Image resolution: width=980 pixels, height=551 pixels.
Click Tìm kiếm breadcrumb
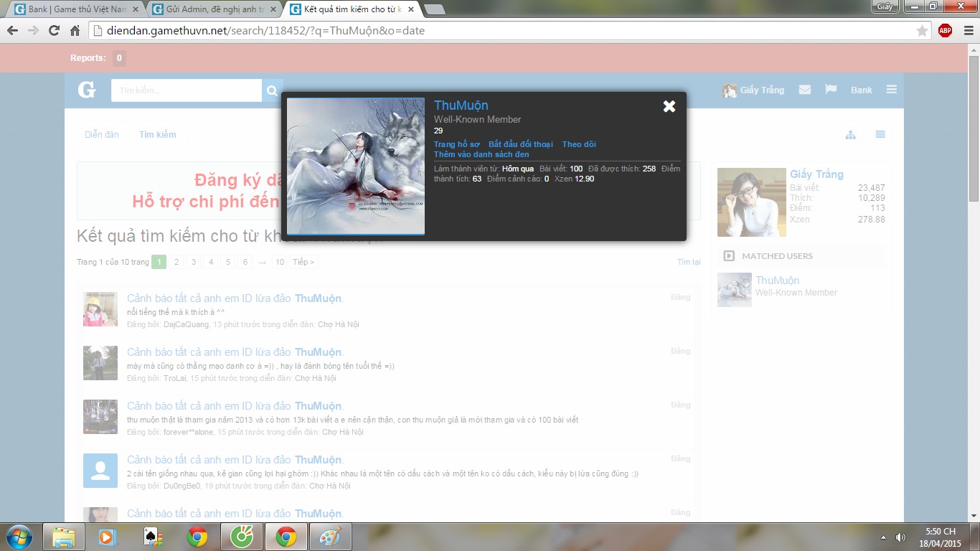click(x=158, y=134)
